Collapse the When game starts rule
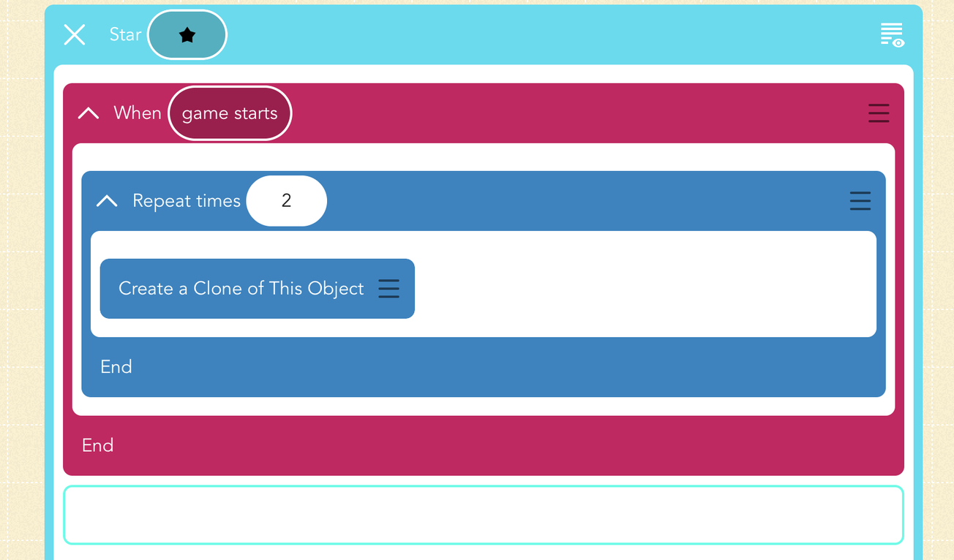The height and width of the screenshot is (560, 954). 89,113
